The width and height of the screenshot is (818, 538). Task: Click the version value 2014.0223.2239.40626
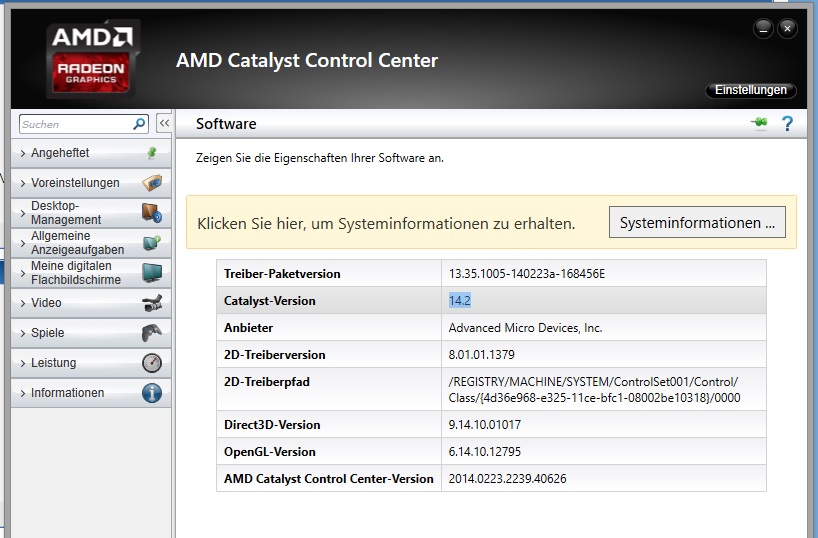pos(507,479)
